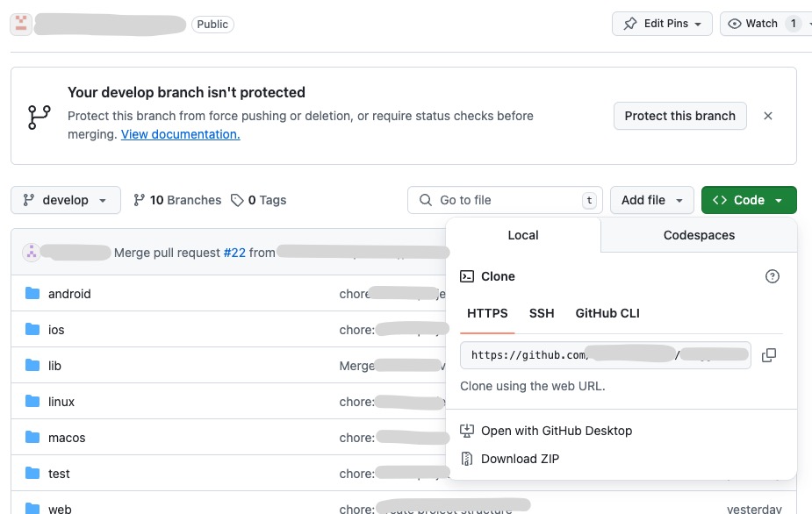Select the SSH clone tab

coord(542,313)
